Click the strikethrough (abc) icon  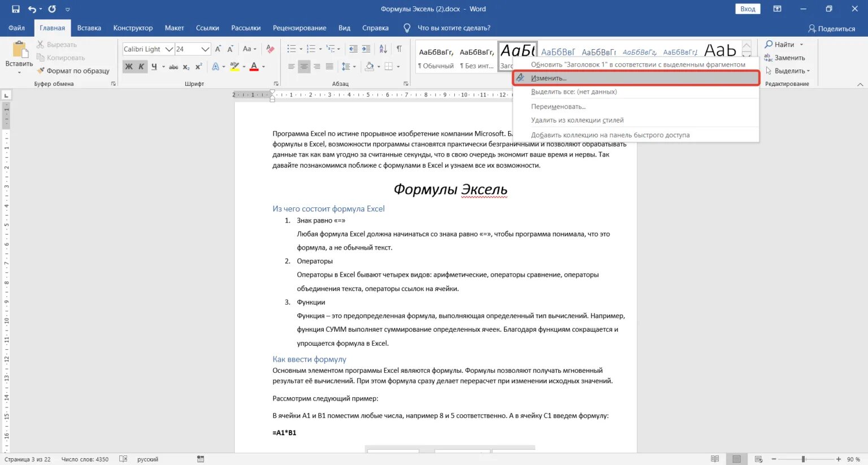(173, 67)
